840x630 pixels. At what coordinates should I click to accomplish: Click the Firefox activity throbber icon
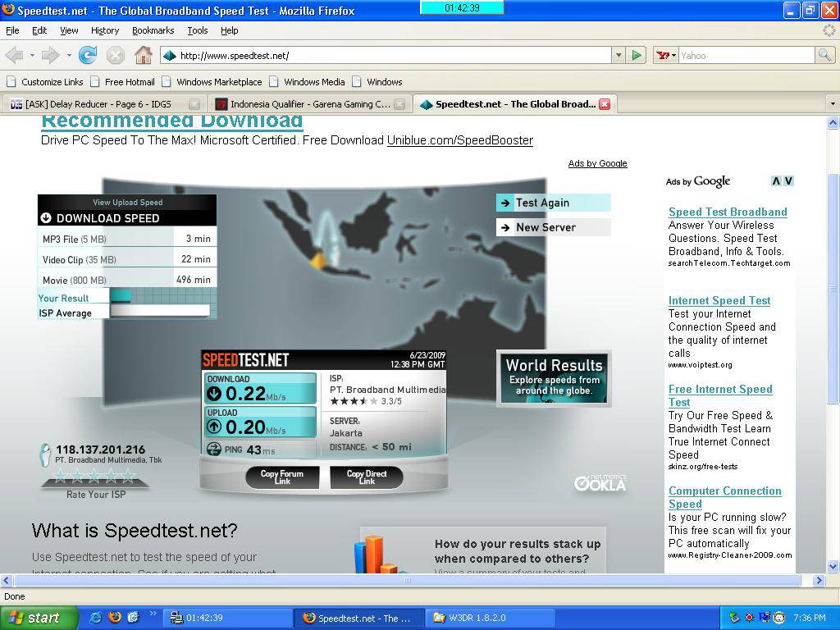pyautogui.click(x=829, y=30)
